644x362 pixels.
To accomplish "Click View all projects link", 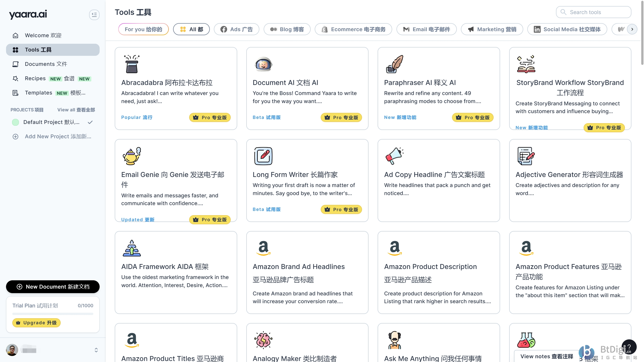I will coord(76,110).
